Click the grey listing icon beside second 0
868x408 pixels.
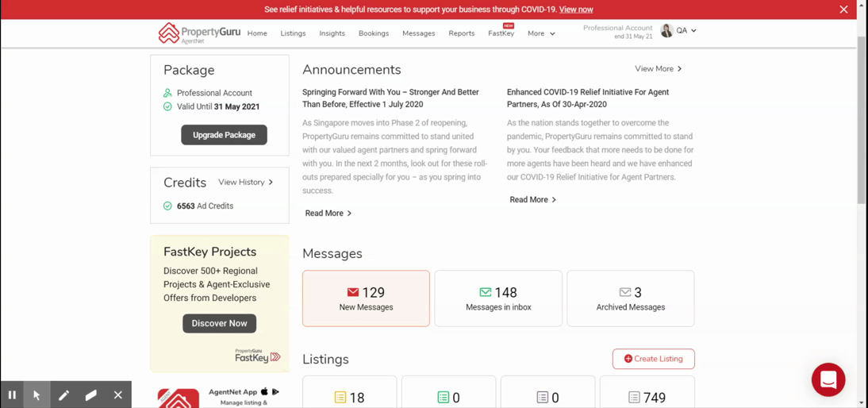click(x=542, y=397)
